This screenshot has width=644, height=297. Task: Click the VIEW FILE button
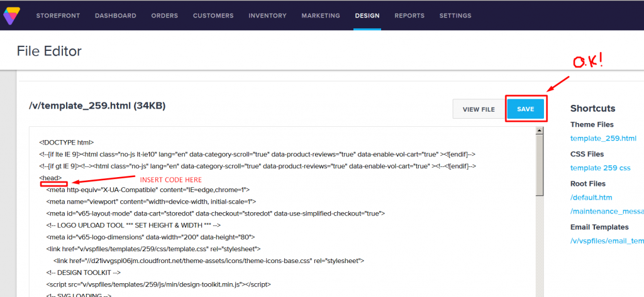(x=479, y=109)
